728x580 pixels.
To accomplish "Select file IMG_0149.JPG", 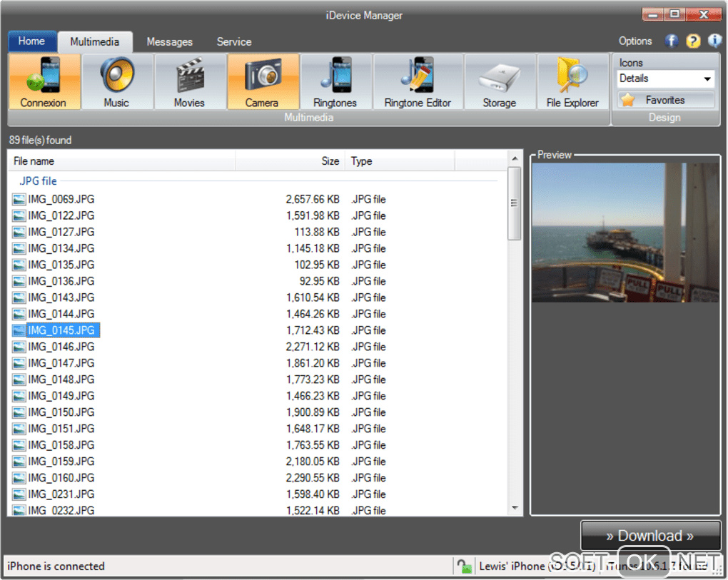I will (61, 396).
